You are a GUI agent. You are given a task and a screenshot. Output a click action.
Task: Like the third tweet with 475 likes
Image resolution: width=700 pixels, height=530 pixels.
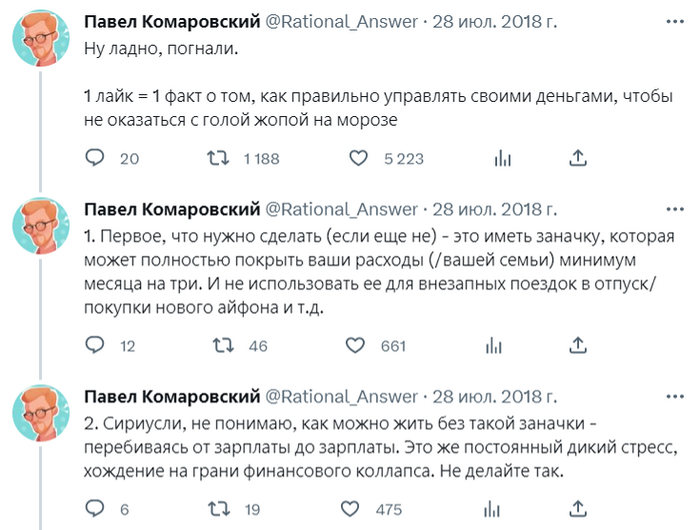(357, 509)
